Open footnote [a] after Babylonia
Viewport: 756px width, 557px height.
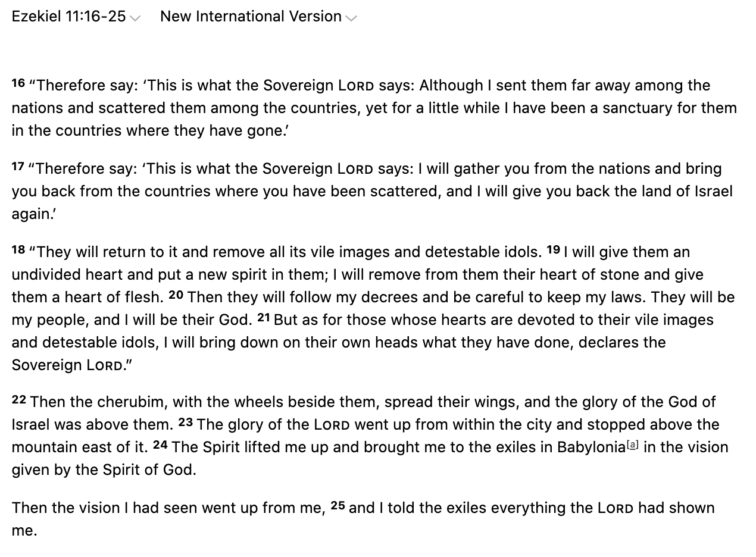[633, 445]
